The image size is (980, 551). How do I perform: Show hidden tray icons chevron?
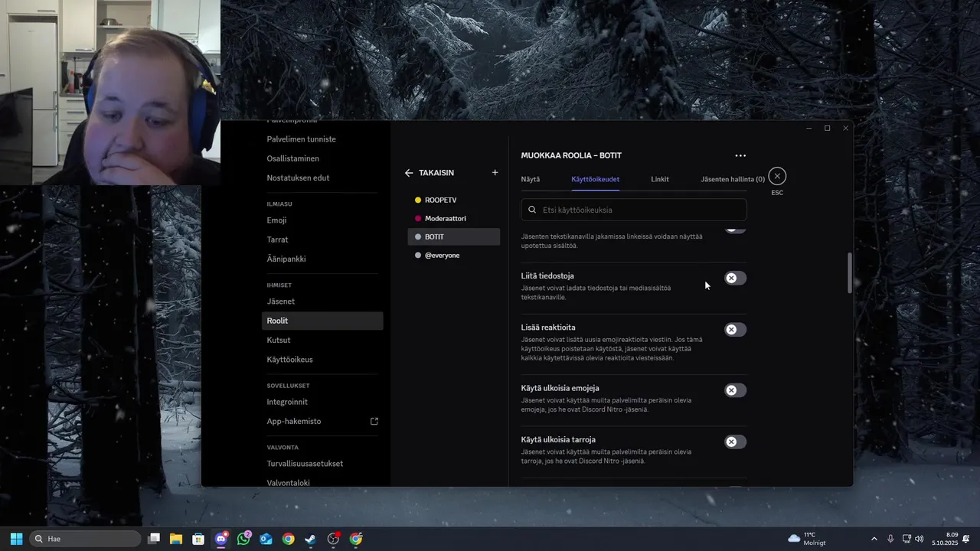pos(874,539)
